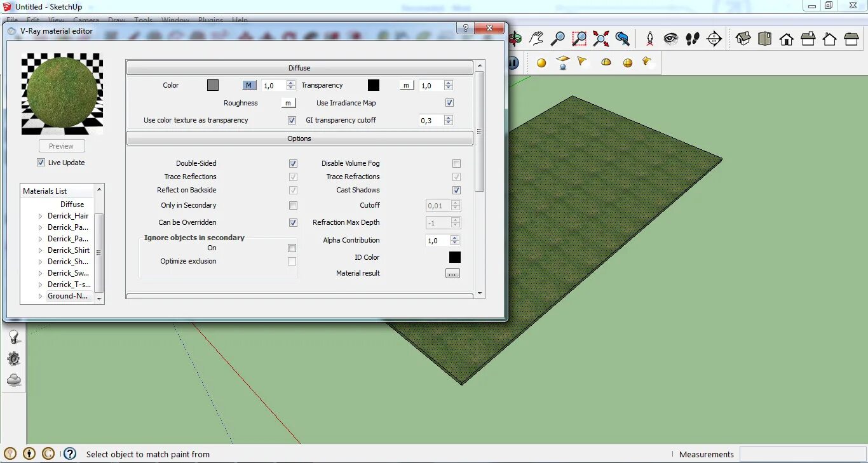Add a V-Ray omni light

click(x=542, y=62)
